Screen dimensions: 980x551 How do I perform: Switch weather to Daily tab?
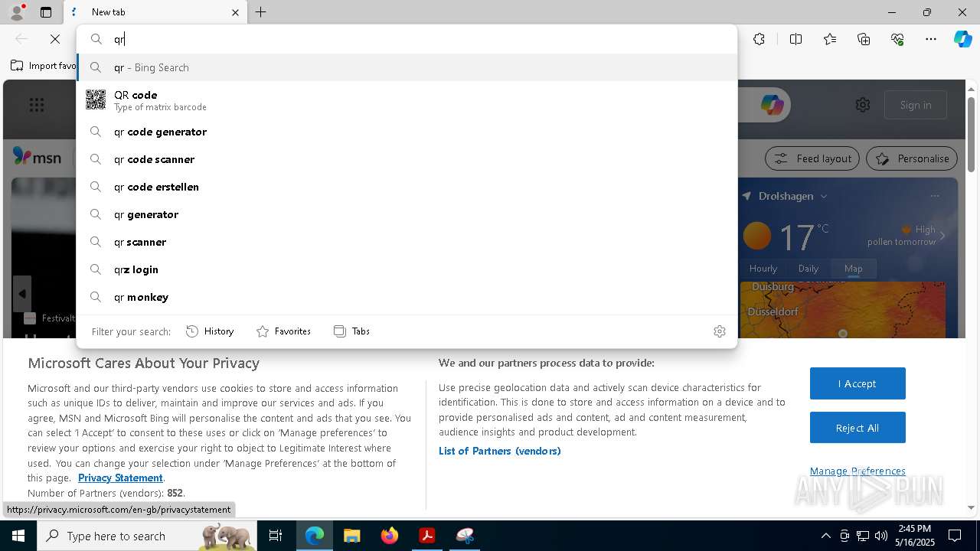click(x=808, y=269)
